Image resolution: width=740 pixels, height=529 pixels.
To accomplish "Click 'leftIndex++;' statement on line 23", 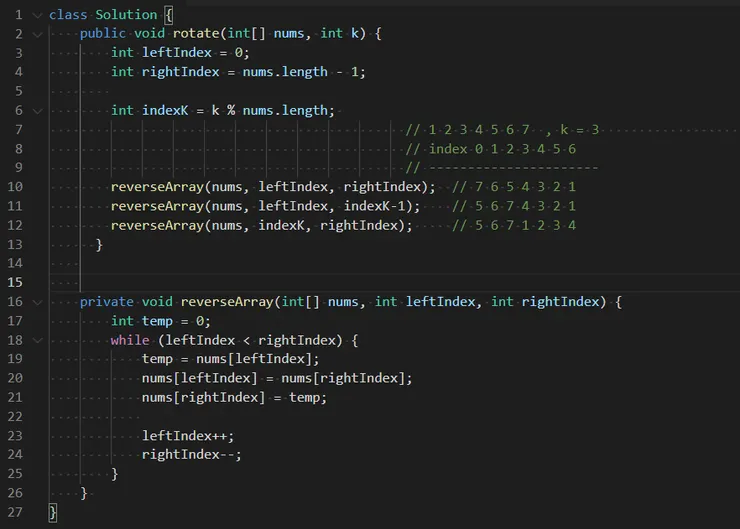I will click(188, 436).
